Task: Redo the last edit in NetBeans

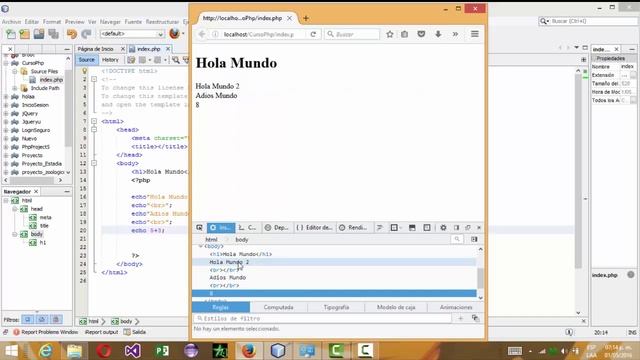Action: tap(86, 34)
